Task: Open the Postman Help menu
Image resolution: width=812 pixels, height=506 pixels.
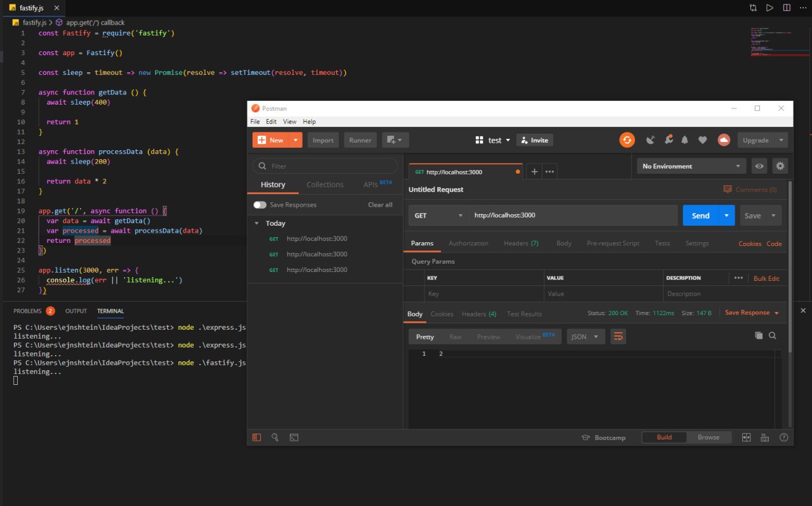Action: [309, 122]
